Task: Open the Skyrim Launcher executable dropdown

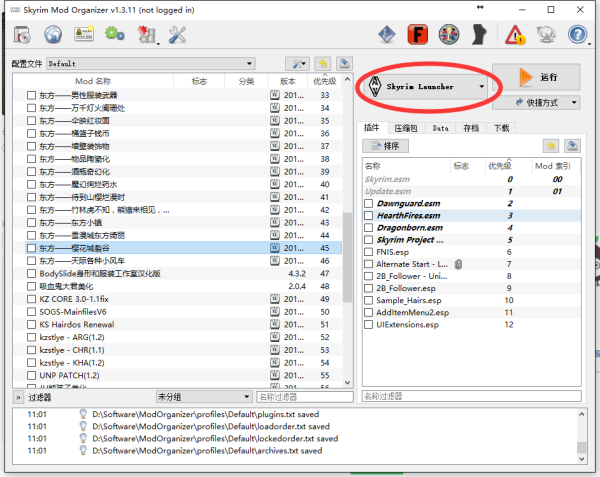Action: click(x=425, y=86)
